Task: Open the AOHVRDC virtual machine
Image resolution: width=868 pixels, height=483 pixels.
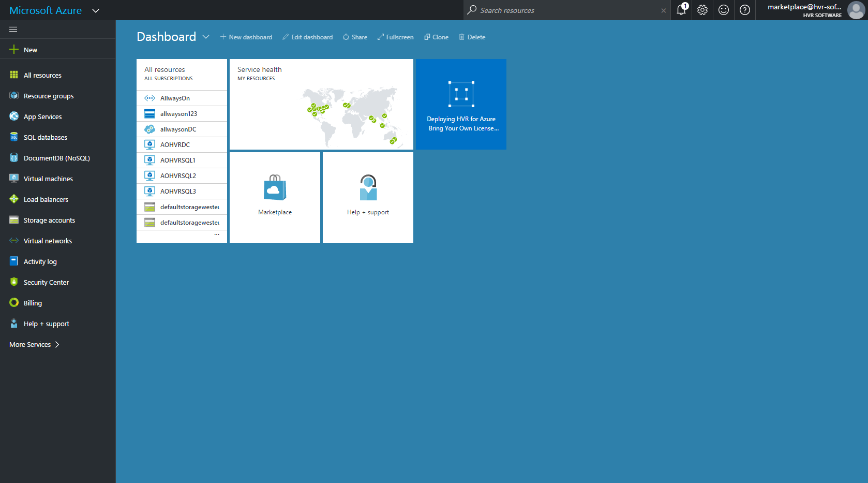Action: [182, 145]
